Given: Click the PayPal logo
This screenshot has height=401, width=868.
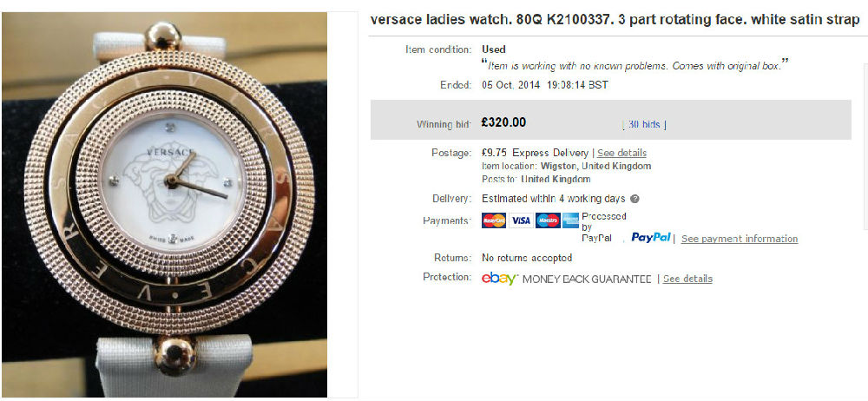Looking at the screenshot, I should click(651, 238).
